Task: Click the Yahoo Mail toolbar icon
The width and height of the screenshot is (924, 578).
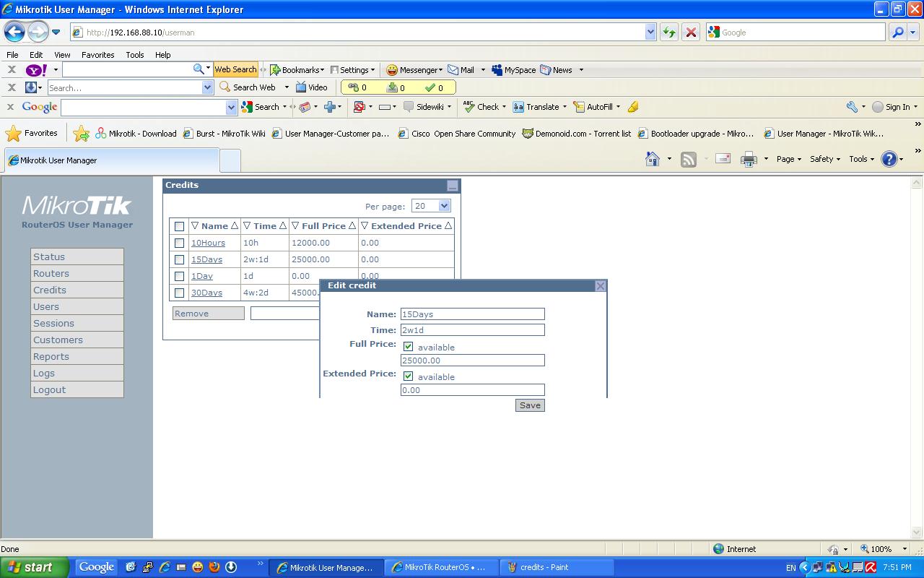Action: [461, 70]
